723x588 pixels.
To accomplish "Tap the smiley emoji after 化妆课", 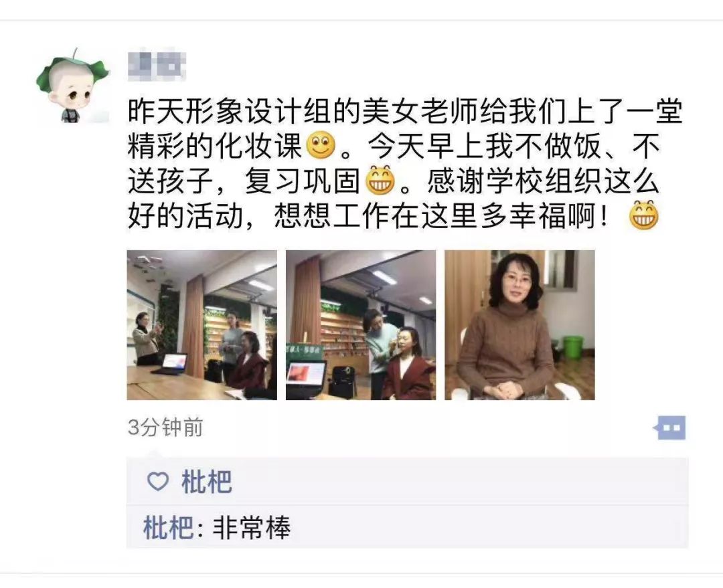I will [x=321, y=144].
